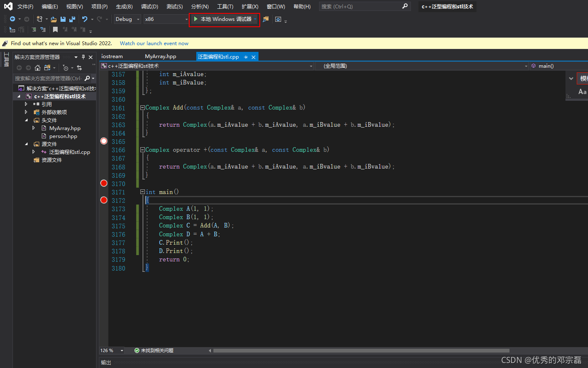The width and height of the screenshot is (588, 368).
Task: Click the no-issues green checkmark status icon
Action: (137, 350)
